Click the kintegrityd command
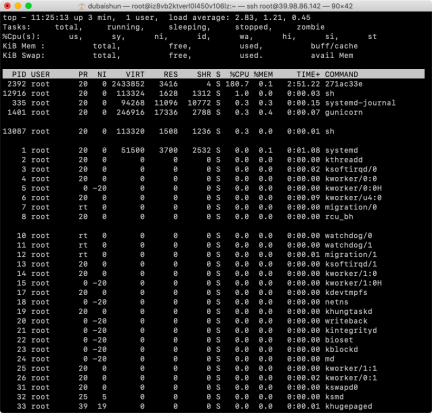The image size is (432, 413). [351, 331]
